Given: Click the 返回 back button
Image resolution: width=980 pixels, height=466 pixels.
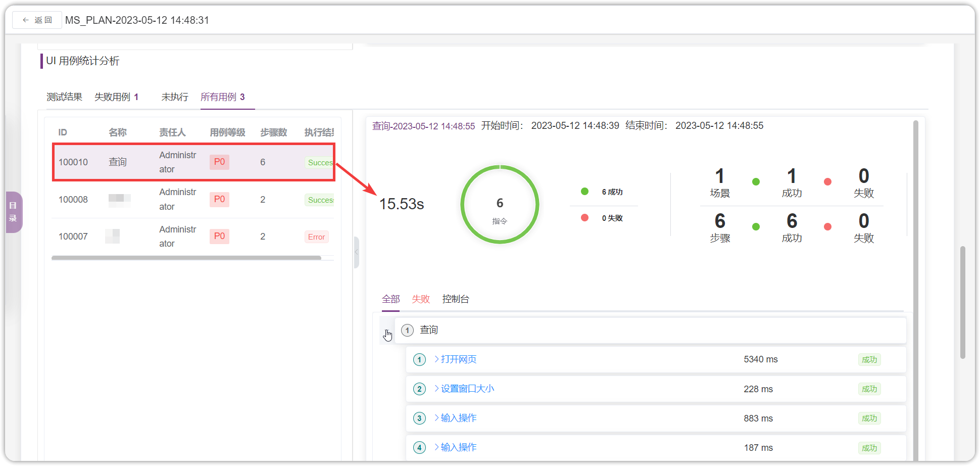Looking at the screenshot, I should pos(37,20).
